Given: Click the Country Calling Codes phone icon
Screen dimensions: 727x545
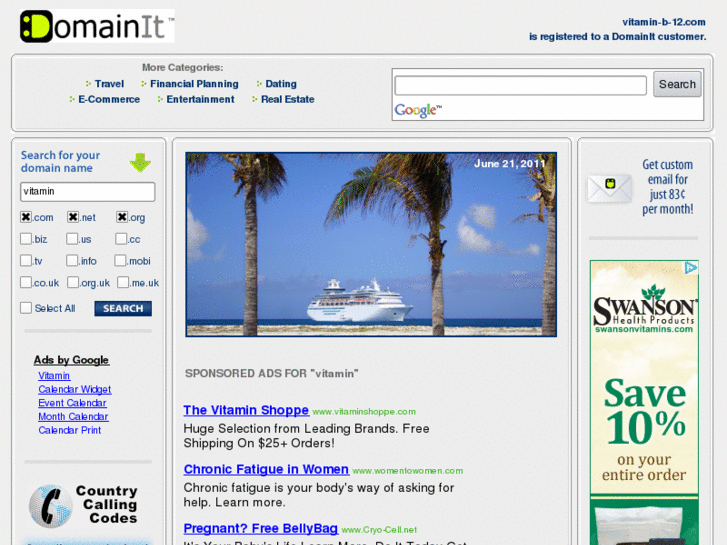Looking at the screenshot, I should point(50,506).
